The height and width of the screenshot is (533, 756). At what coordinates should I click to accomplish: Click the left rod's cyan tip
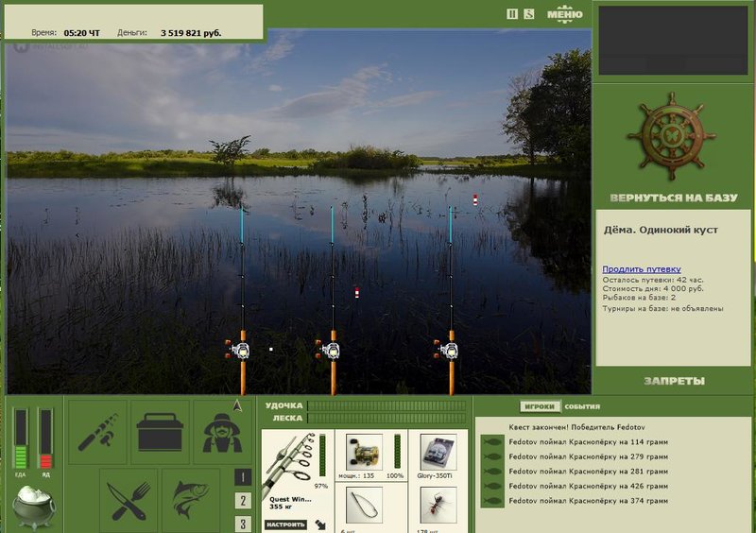tap(242, 225)
